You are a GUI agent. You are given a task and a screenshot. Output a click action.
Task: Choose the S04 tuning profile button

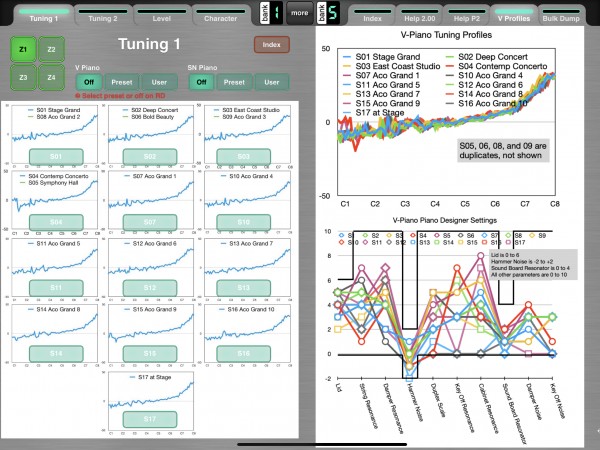coord(56,222)
